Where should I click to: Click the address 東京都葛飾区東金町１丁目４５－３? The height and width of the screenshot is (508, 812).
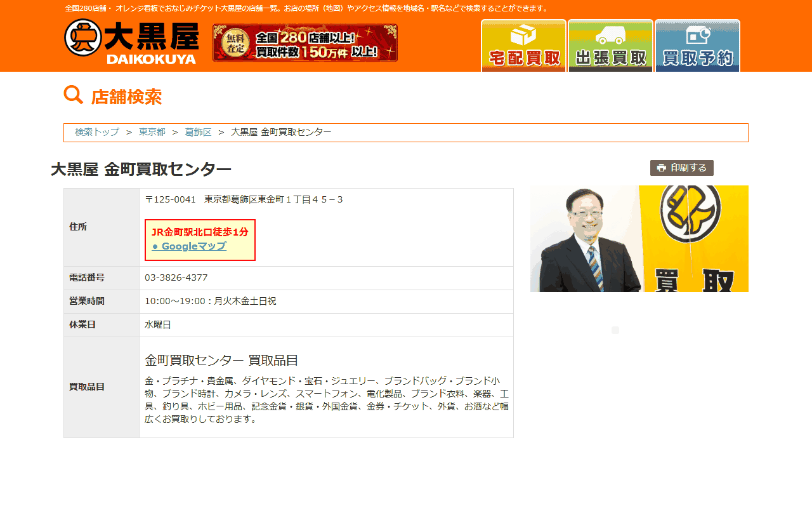pyautogui.click(x=273, y=199)
